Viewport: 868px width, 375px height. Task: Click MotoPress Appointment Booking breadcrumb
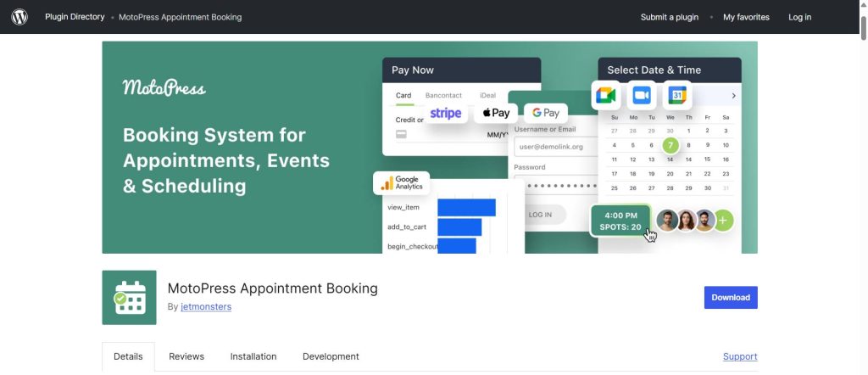[180, 17]
